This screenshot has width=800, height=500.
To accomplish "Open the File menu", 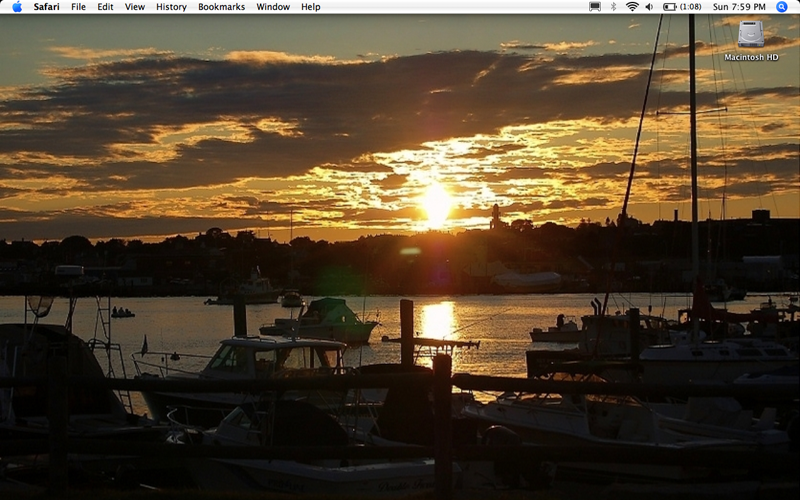I will click(78, 7).
